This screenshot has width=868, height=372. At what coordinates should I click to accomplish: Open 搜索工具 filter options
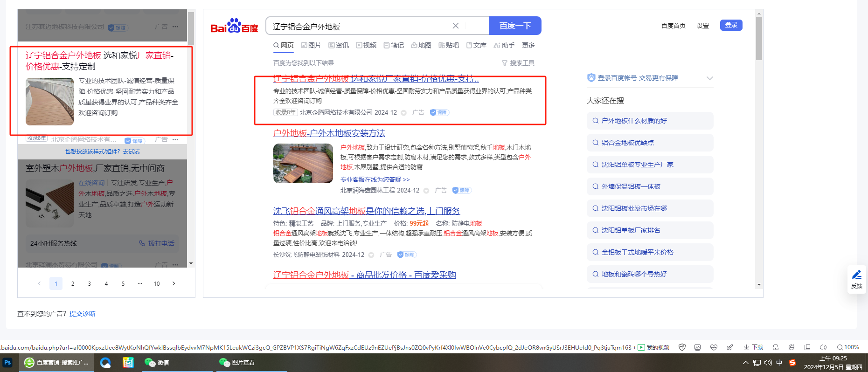(518, 63)
